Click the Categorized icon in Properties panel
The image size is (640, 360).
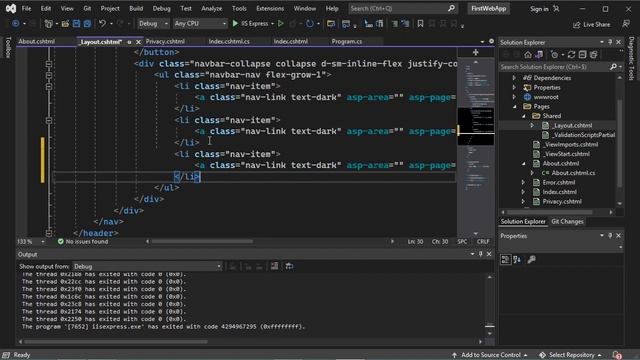[x=505, y=259]
